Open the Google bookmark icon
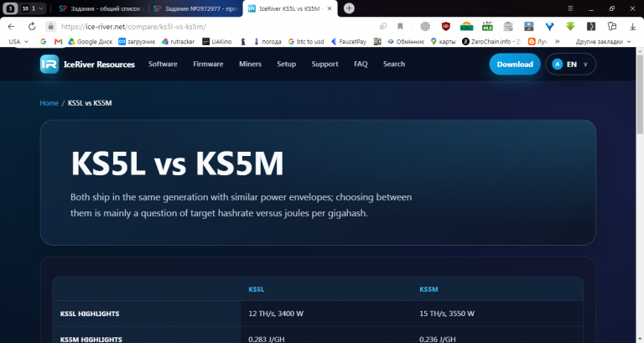The height and width of the screenshot is (343, 644). point(43,41)
